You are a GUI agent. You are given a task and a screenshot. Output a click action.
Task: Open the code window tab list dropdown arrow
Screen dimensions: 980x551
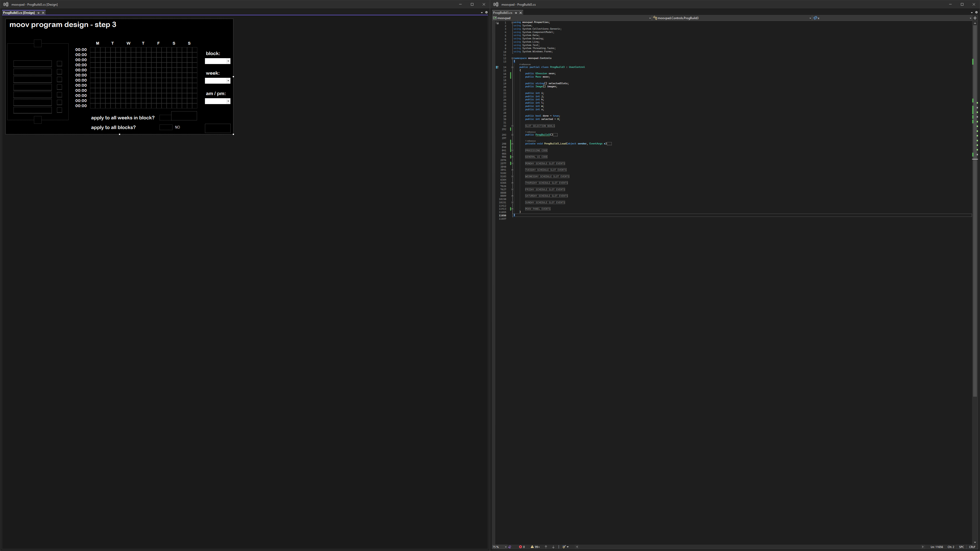[x=972, y=12]
